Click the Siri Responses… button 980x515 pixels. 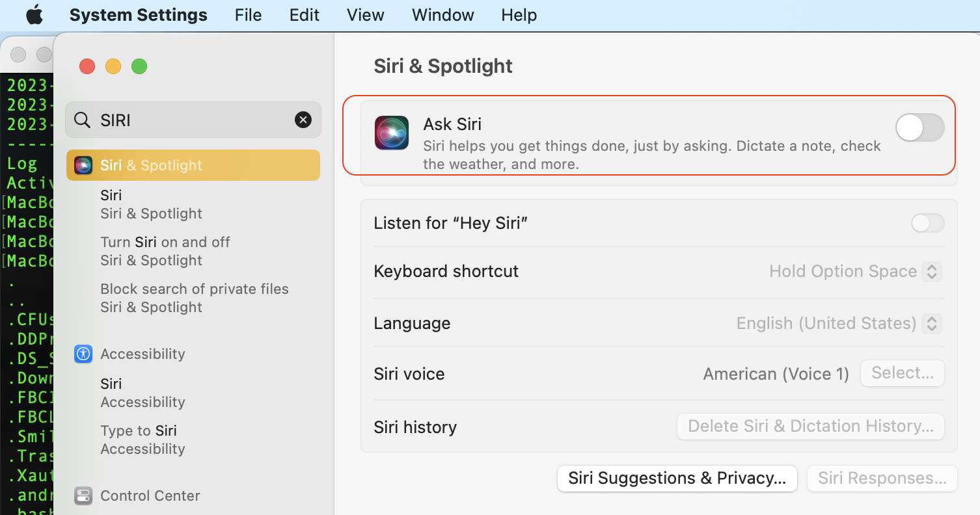882,479
